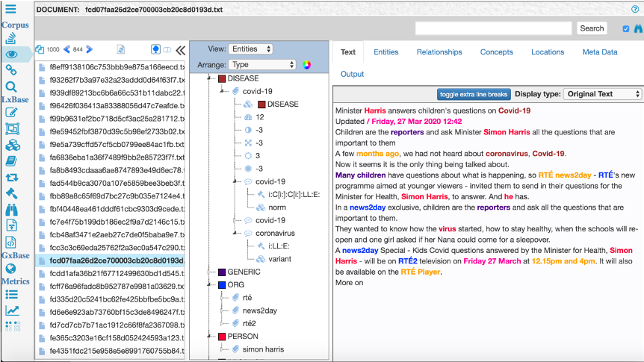
Task: Click the highlighted 'RTÉ Player' entity in text
Action: [x=420, y=272]
